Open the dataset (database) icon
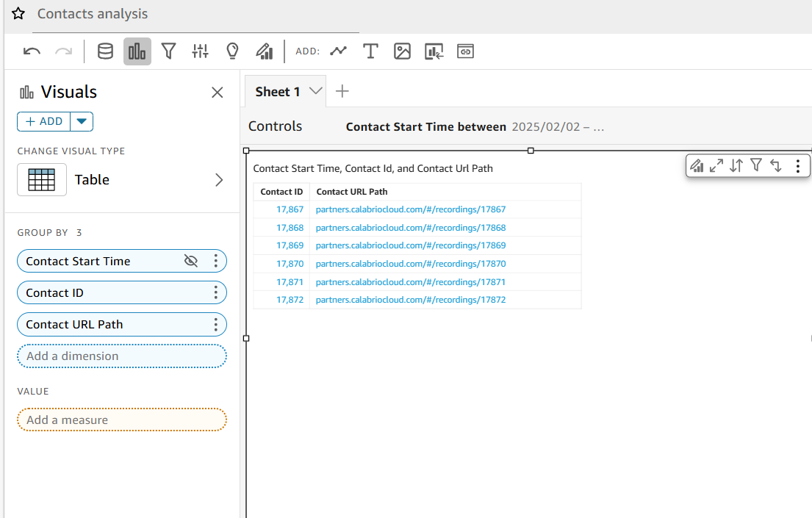 (x=105, y=51)
